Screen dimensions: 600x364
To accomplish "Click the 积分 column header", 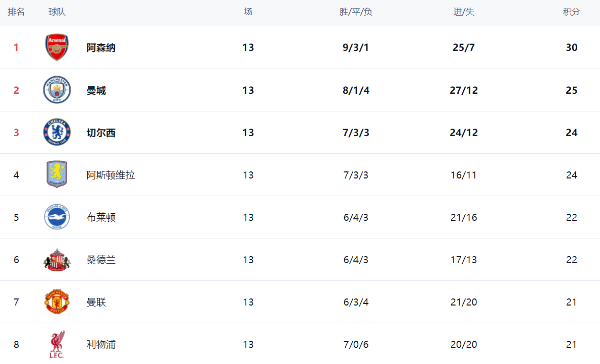I will click(571, 12).
